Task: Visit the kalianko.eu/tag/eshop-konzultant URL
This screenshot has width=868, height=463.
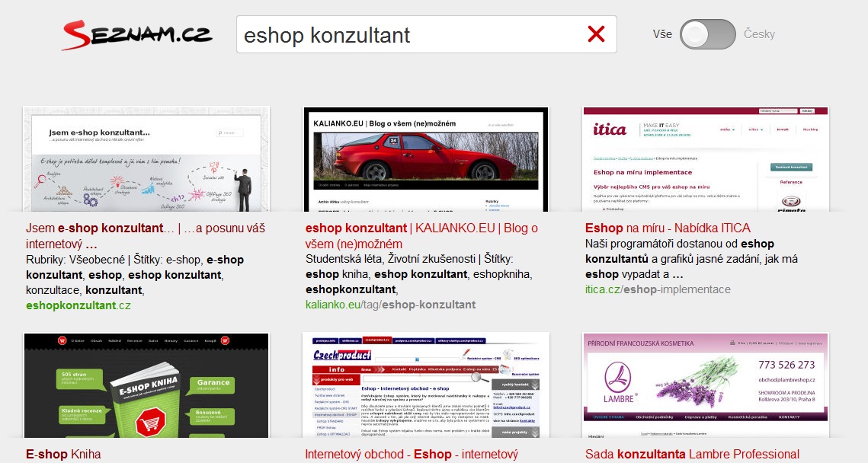Action: pos(390,305)
